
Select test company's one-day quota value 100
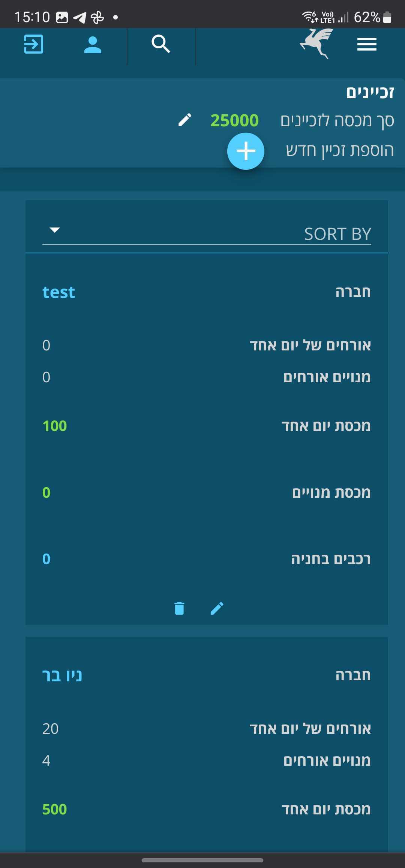[x=55, y=426]
